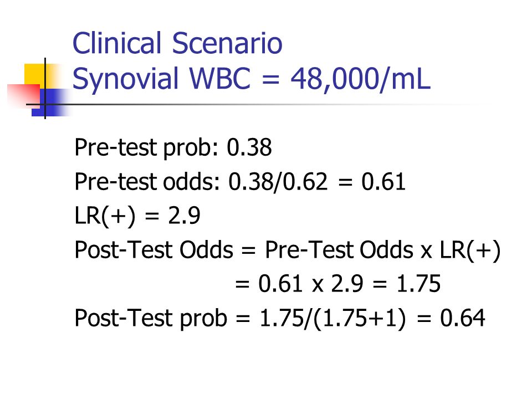Viewport: 532px width, 399px height.
Task: Click 'Post-Test Odds' label text
Action: (x=154, y=250)
